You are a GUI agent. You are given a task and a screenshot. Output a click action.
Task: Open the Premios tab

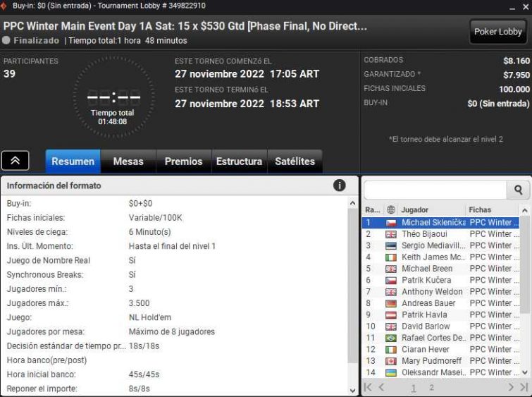tap(183, 161)
